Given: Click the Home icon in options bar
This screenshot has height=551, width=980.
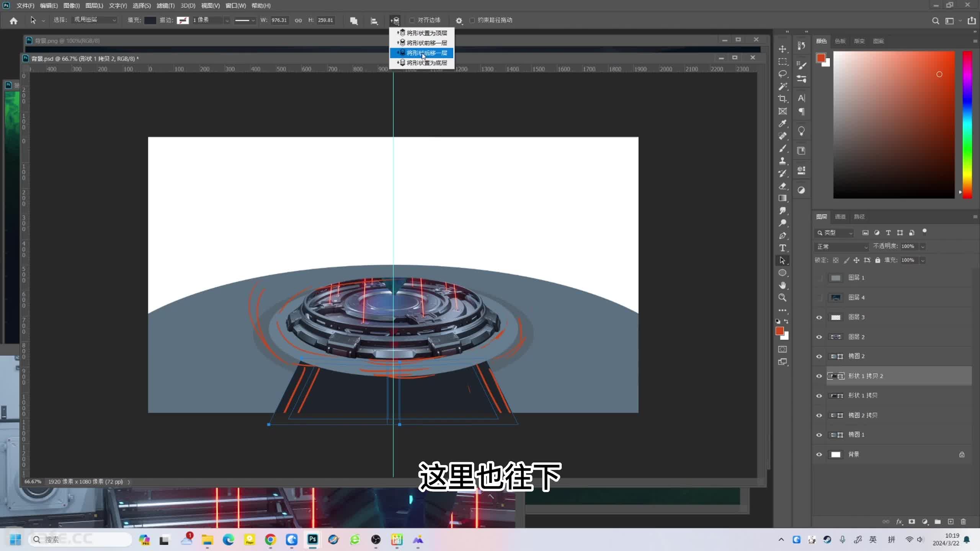Looking at the screenshot, I should [13, 21].
